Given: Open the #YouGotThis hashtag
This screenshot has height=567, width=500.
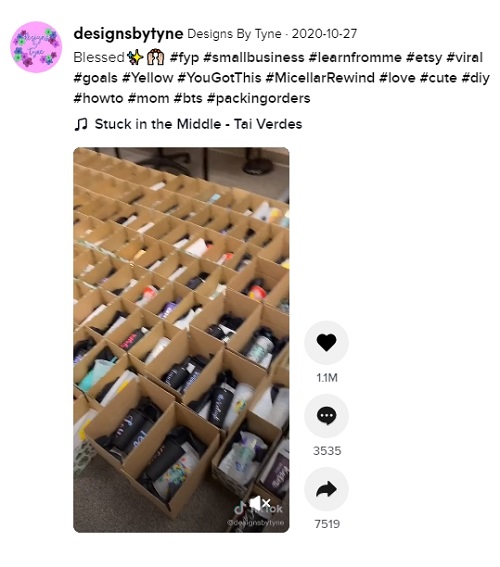Looking at the screenshot, I should (219, 78).
